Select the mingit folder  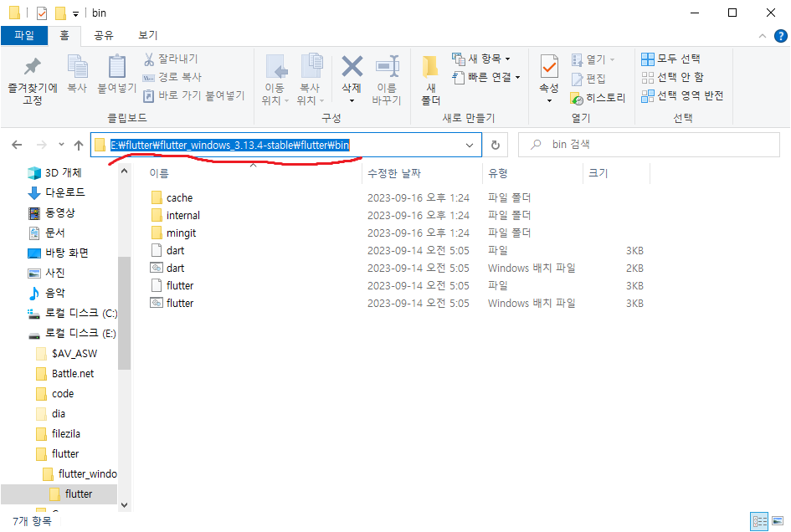(x=173, y=233)
